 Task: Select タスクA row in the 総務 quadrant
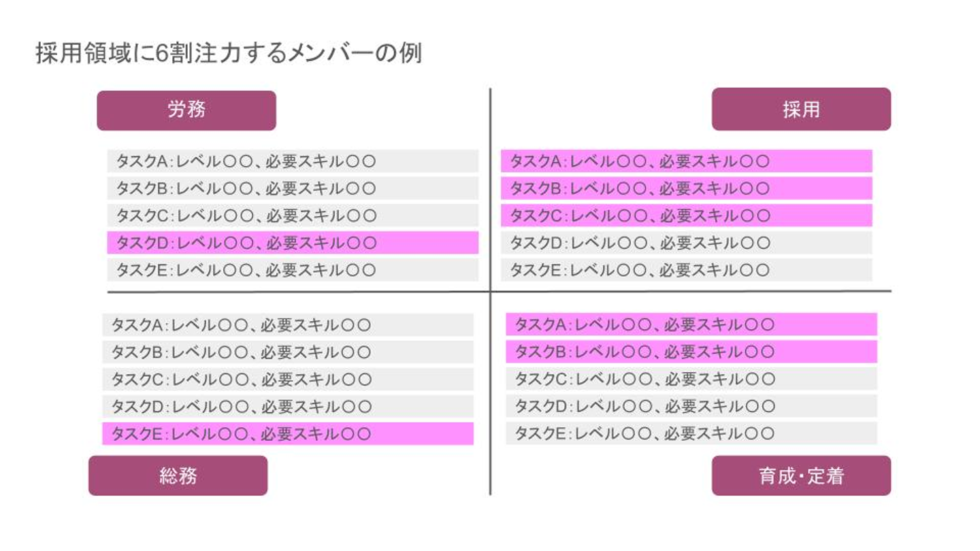click(x=288, y=325)
